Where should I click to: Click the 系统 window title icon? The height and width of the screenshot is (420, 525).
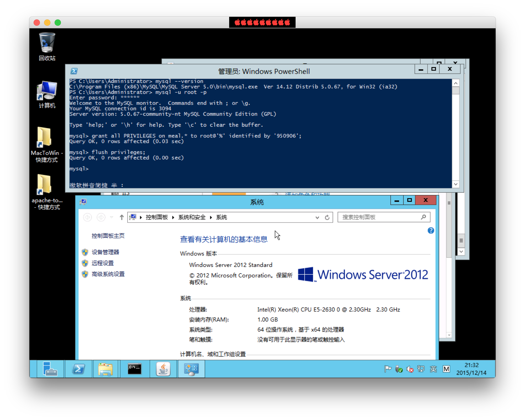(83, 202)
